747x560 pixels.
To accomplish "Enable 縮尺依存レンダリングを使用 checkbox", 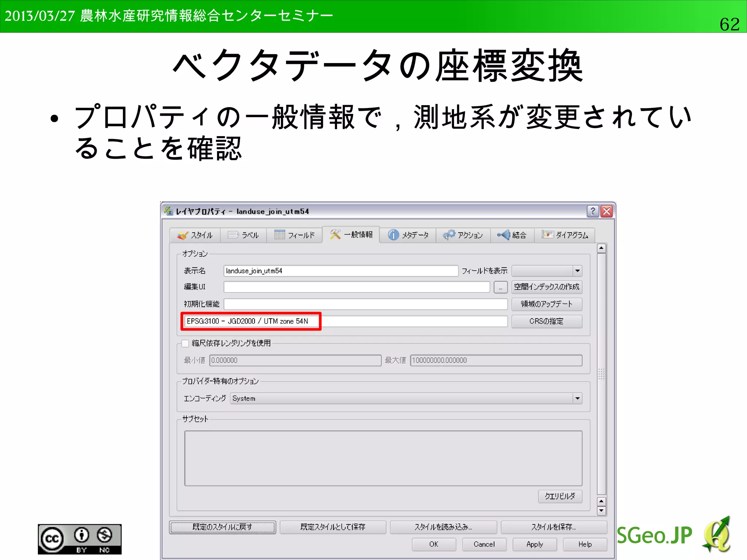I will [x=185, y=343].
